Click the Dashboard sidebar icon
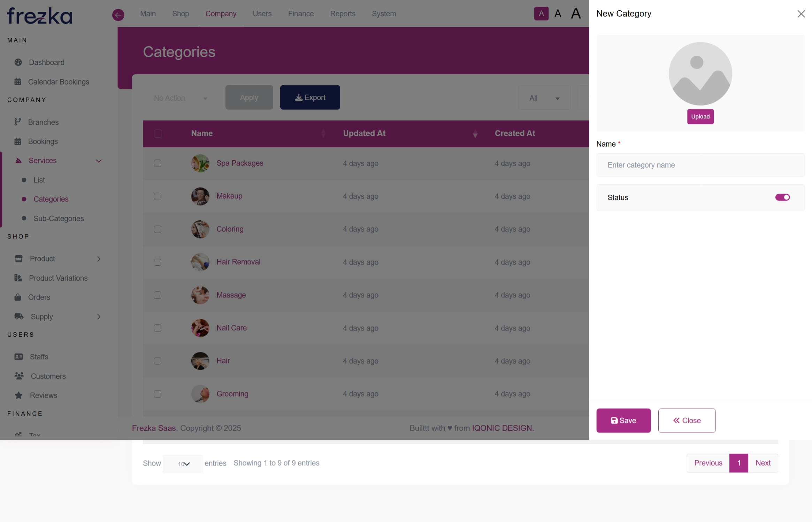Viewport: 812px width, 522px height. (x=18, y=62)
